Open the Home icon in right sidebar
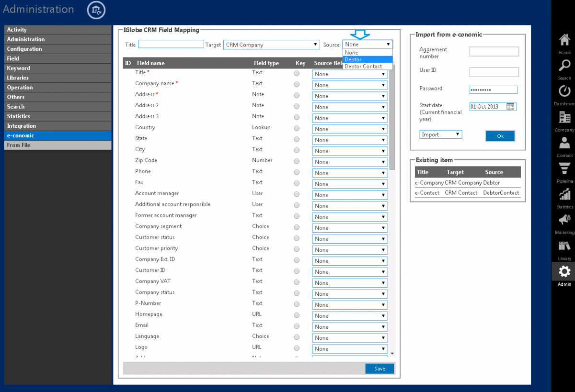575x392 pixels. click(x=564, y=40)
